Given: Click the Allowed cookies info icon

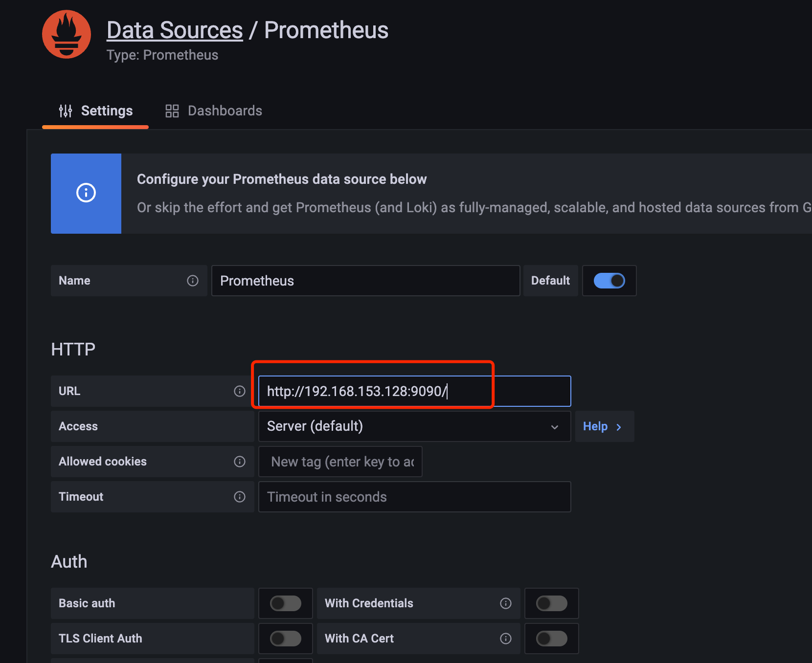Looking at the screenshot, I should 240,462.
